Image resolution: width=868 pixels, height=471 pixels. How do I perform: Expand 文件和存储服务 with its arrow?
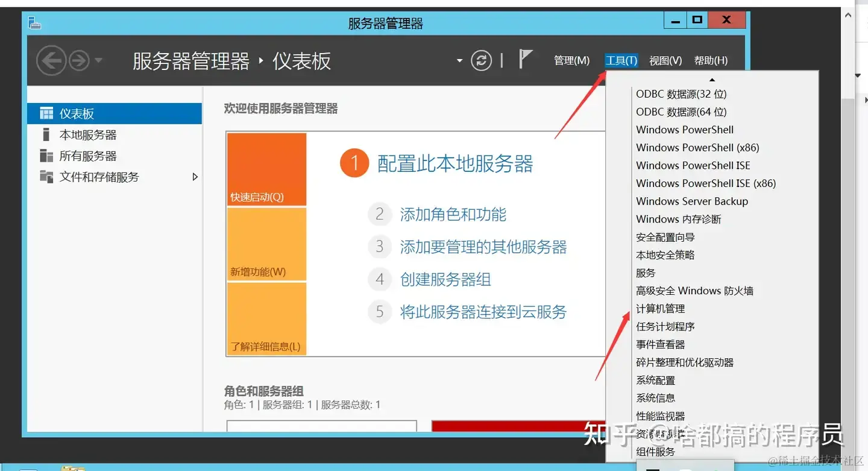click(195, 177)
